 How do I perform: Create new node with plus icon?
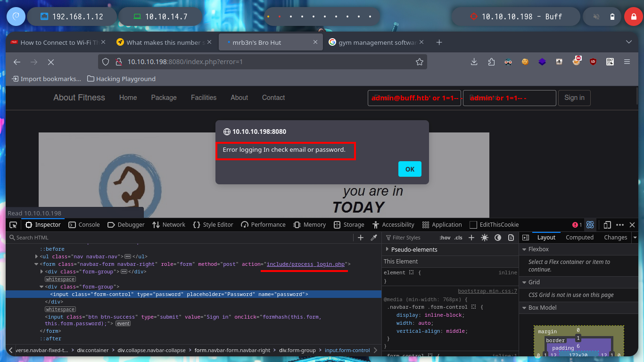click(361, 238)
